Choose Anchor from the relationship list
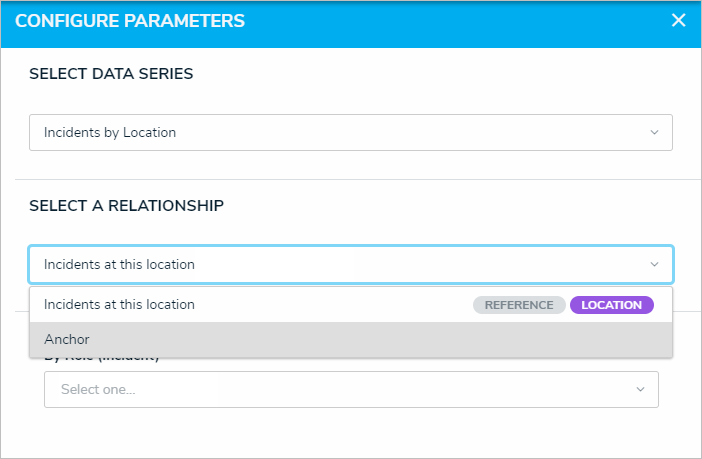The image size is (702, 459). pyautogui.click(x=67, y=340)
